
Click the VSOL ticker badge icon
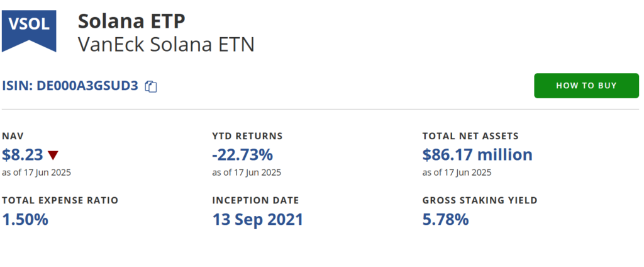(x=29, y=30)
